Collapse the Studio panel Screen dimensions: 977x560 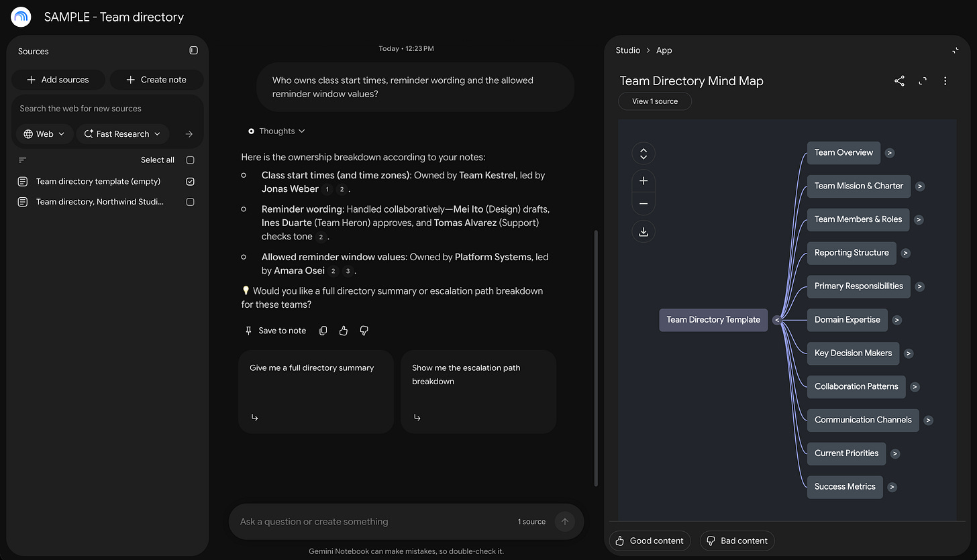pyautogui.click(x=956, y=50)
